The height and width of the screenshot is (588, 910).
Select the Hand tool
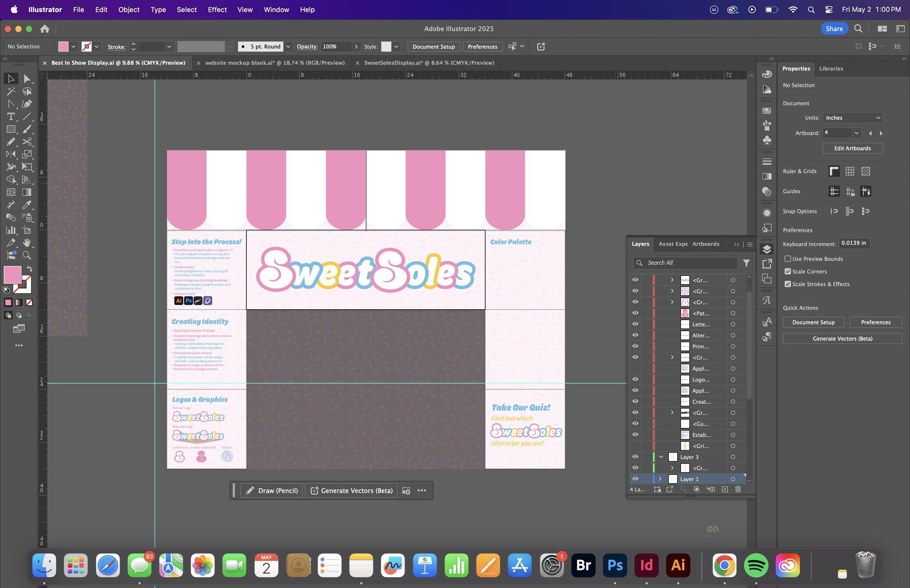(x=26, y=242)
